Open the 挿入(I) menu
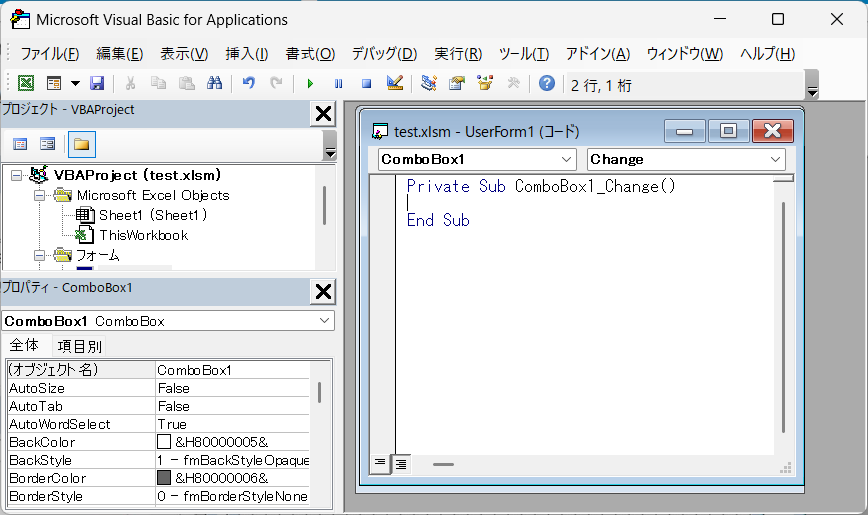The width and height of the screenshot is (868, 515). coord(247,54)
